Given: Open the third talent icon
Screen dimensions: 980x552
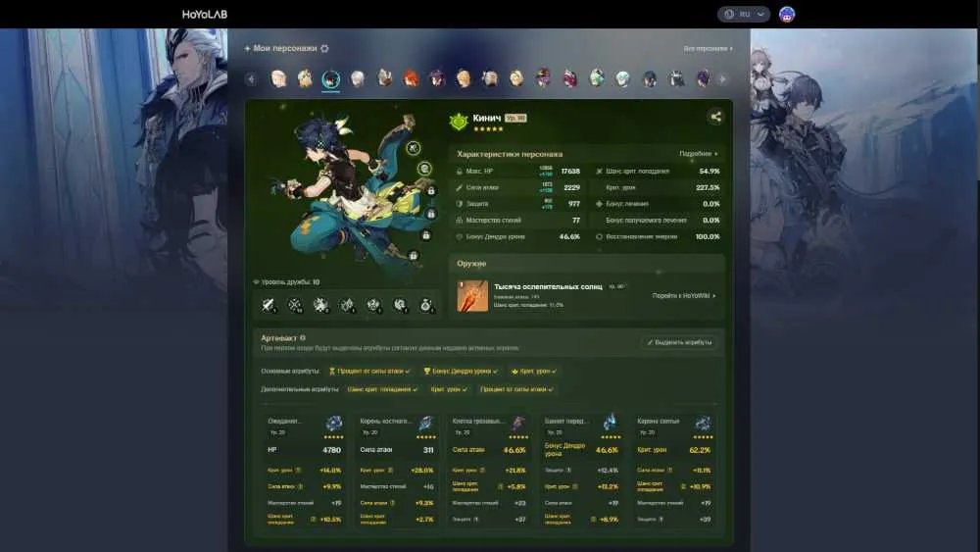Looking at the screenshot, I should 320,305.
